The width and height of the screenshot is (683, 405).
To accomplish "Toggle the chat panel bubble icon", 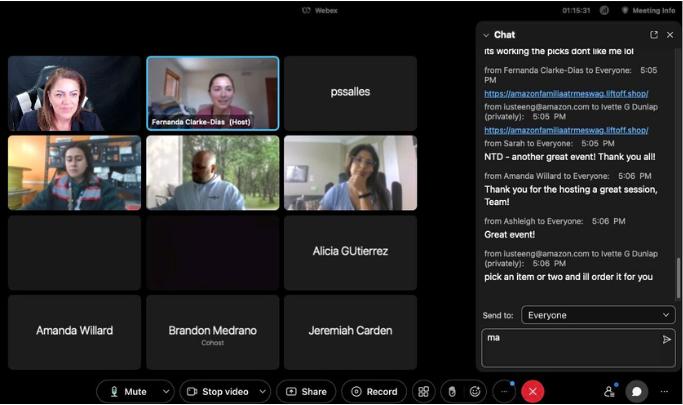I will click(x=635, y=392).
